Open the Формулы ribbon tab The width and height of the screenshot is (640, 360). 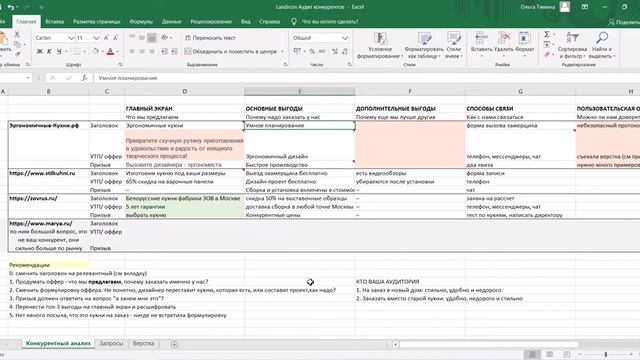coord(141,22)
